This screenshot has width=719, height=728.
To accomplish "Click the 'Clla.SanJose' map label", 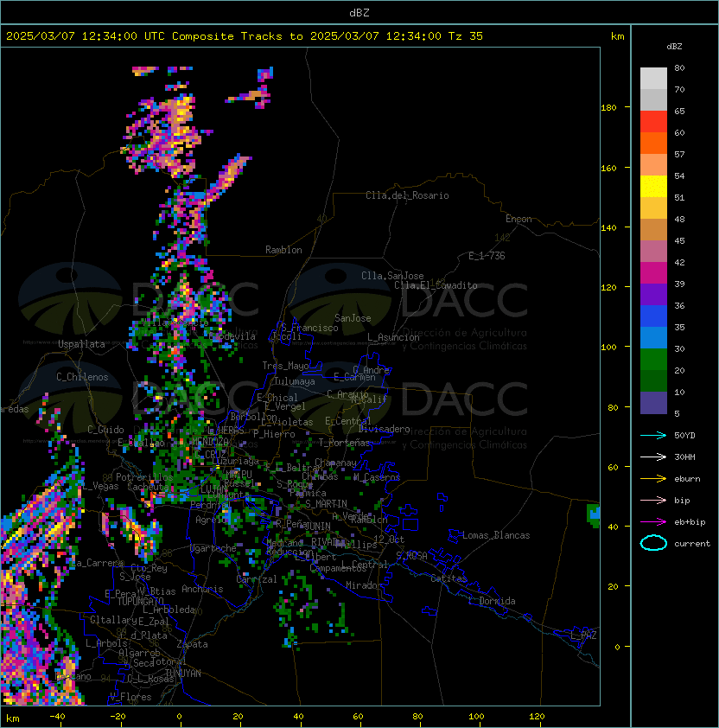I will point(392,276).
